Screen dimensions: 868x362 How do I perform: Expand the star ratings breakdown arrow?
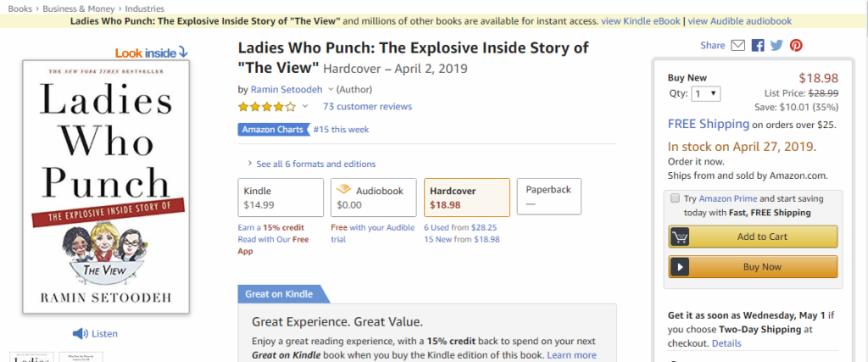point(305,107)
